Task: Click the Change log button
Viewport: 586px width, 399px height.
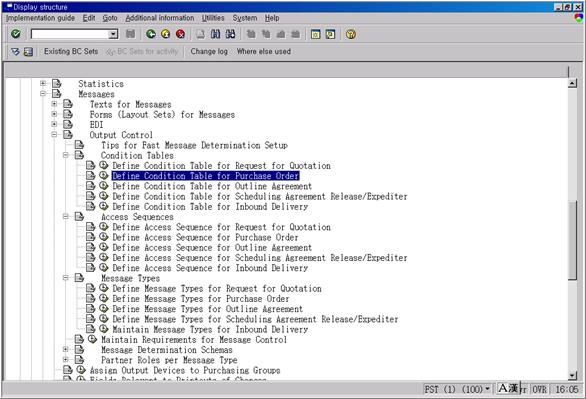Action: tap(209, 52)
